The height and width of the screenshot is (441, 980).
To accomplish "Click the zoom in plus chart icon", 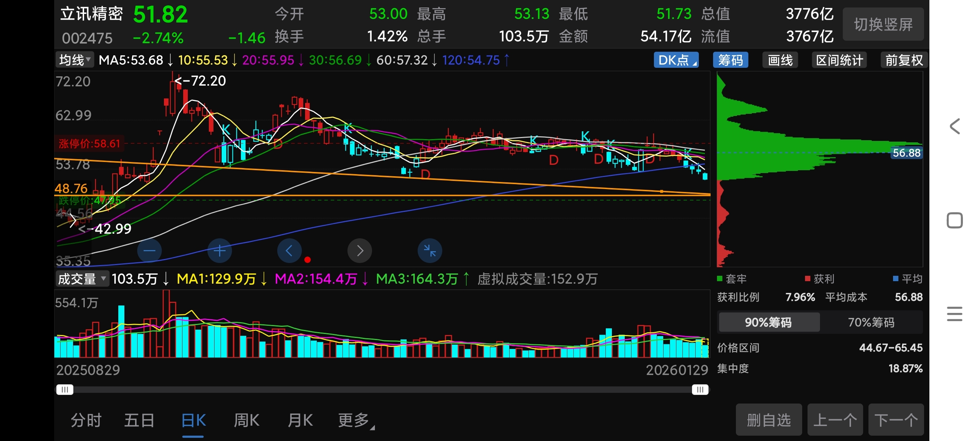I will (220, 250).
